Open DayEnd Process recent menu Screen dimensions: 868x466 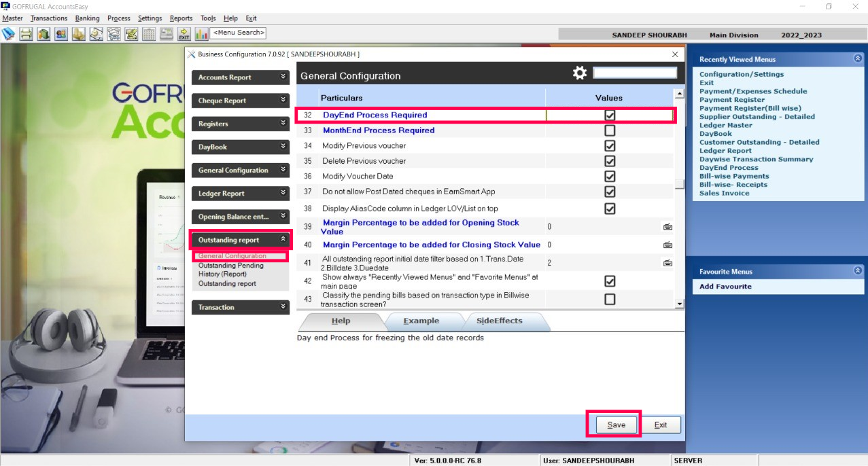pyautogui.click(x=729, y=168)
